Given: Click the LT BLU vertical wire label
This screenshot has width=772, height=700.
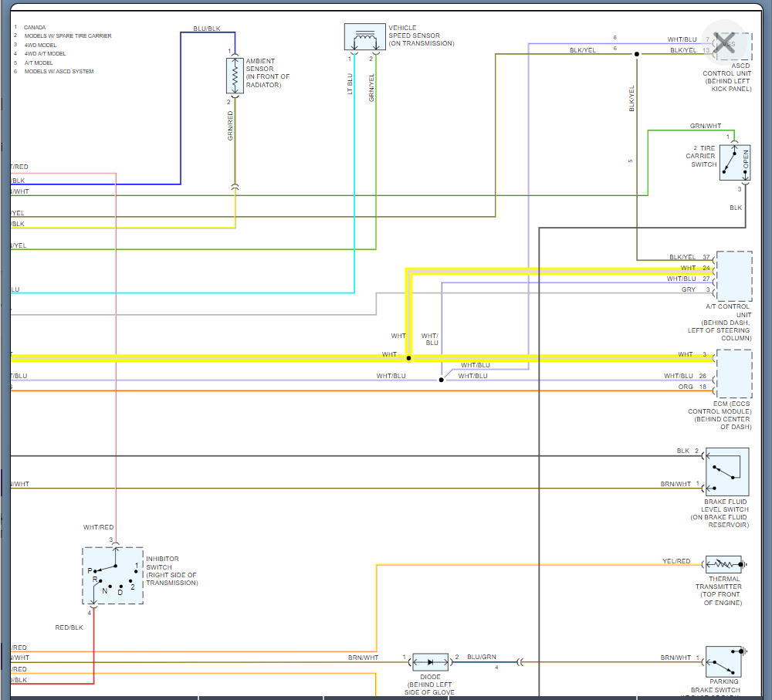Looking at the screenshot, I should click(350, 83).
